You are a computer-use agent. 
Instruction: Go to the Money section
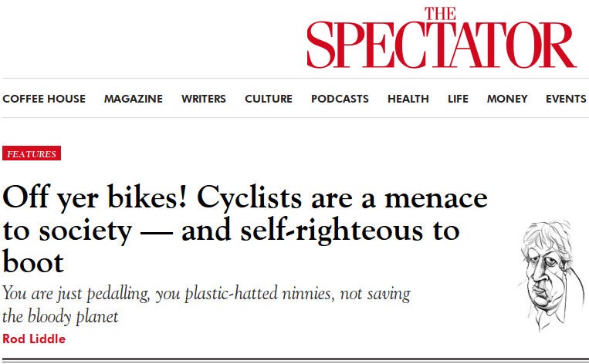(x=507, y=99)
